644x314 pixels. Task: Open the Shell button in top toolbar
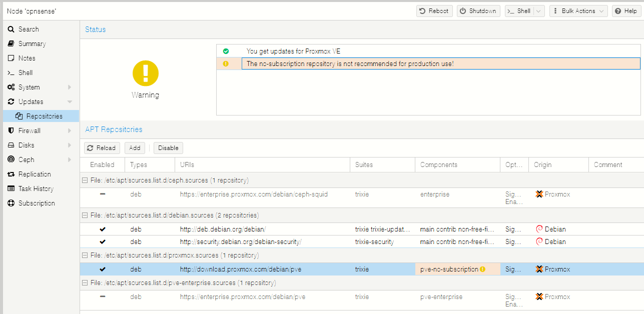519,11
